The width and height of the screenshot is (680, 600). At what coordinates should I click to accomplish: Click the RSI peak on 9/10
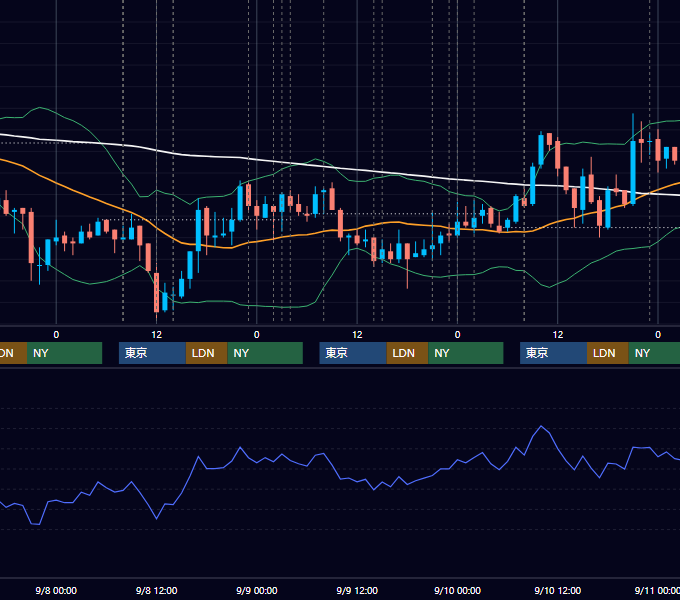(x=541, y=426)
